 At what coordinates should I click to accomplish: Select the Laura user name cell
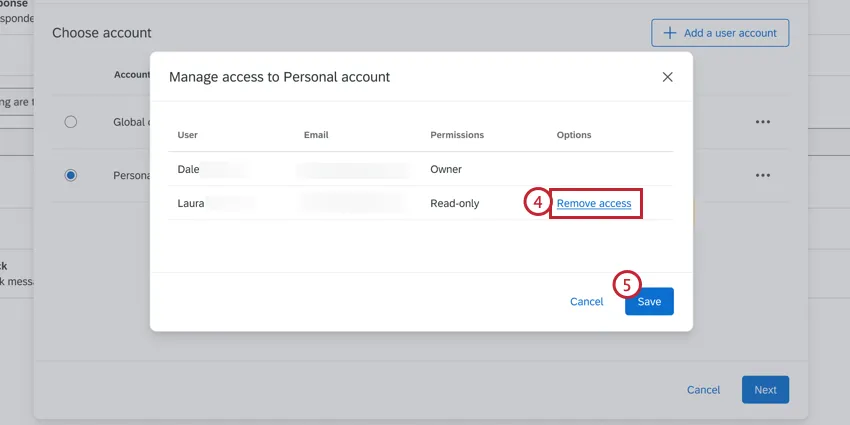[x=191, y=204]
